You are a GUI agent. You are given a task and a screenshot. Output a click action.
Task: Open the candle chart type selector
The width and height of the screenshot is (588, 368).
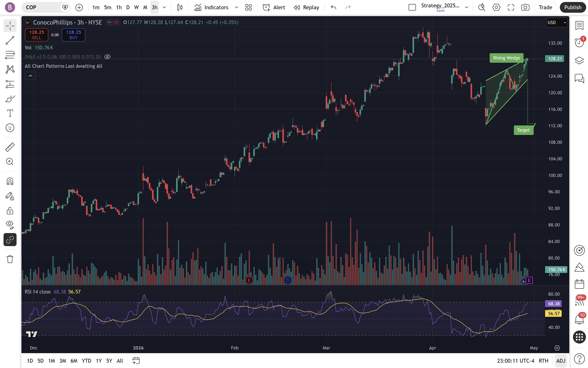(180, 7)
